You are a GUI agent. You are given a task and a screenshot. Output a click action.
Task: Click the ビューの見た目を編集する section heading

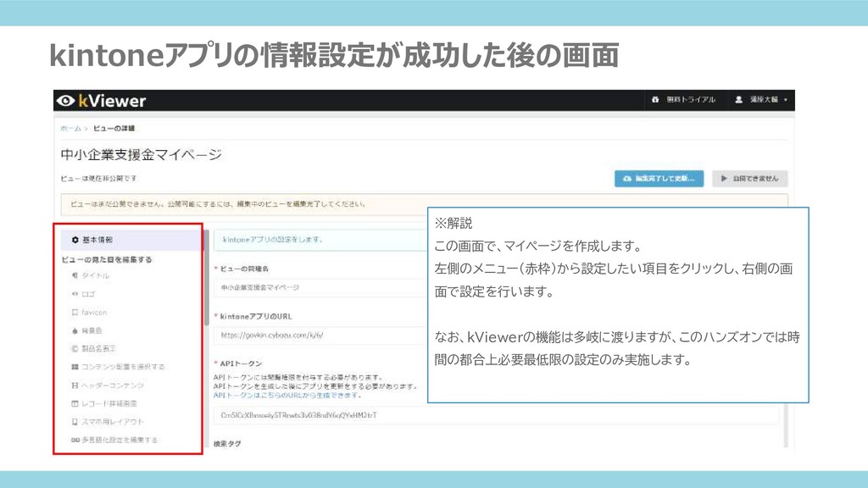(x=106, y=259)
